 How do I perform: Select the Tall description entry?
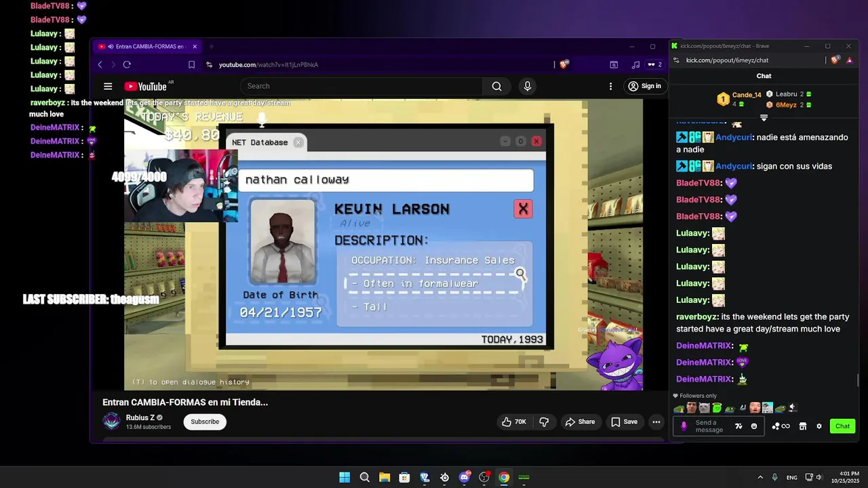[x=370, y=306]
